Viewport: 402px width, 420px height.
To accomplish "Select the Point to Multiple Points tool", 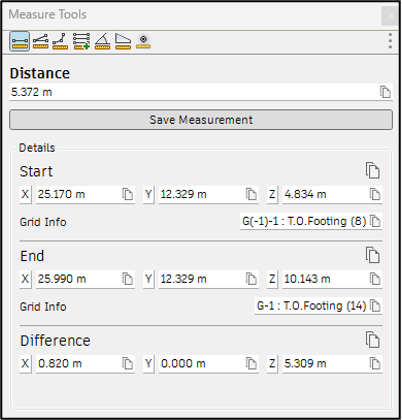I will (40, 41).
